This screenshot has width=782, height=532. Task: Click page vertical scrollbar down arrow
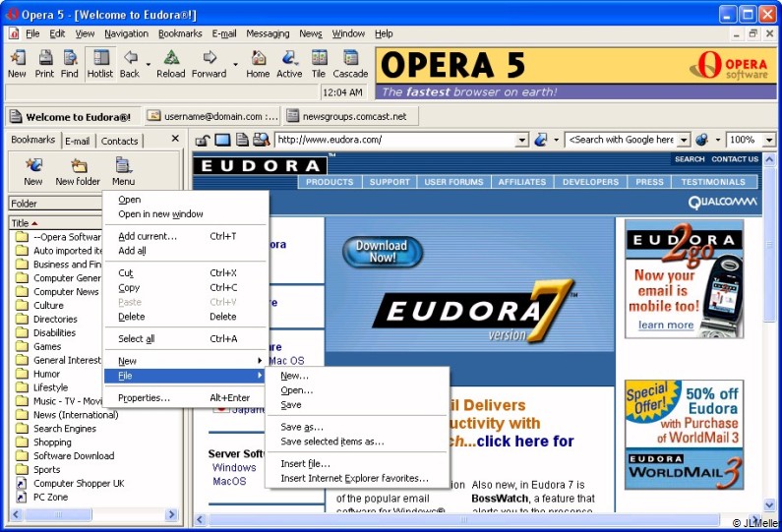769,505
